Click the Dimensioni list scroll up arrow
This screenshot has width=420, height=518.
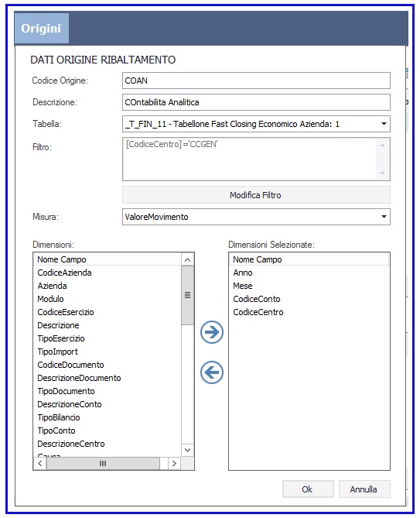(187, 259)
